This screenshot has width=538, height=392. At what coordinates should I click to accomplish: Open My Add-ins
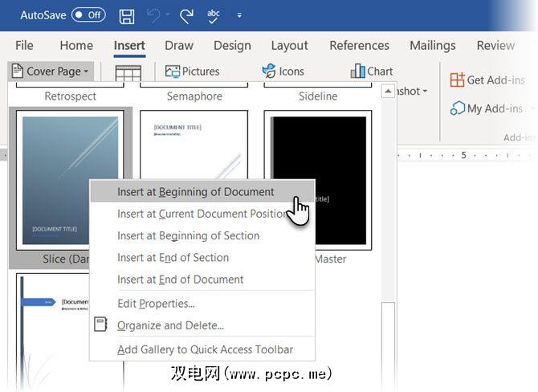486,108
